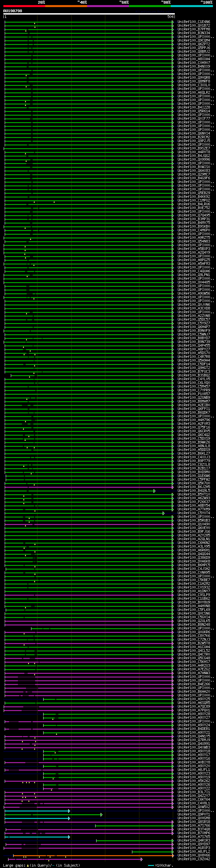The width and height of the screenshot is (216, 868).
Task: Select the purple ~60% identity color segment
Action: [x=108, y=6]
